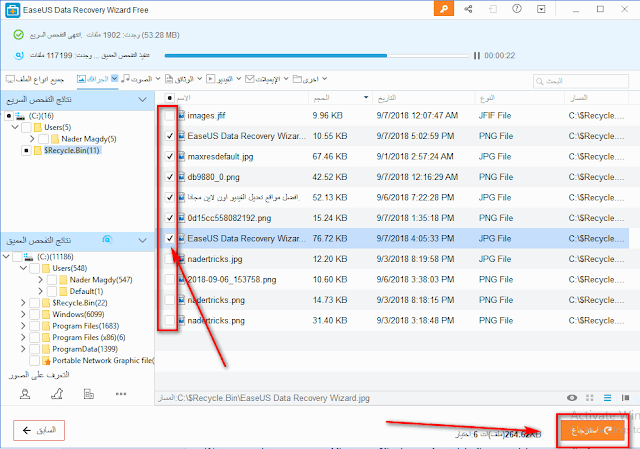Open the share icon in title bar
The height and width of the screenshot is (449, 640).
468,9
